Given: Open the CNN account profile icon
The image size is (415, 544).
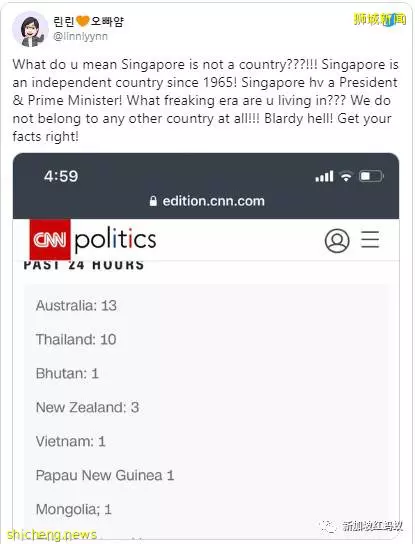Looking at the screenshot, I should [x=337, y=240].
